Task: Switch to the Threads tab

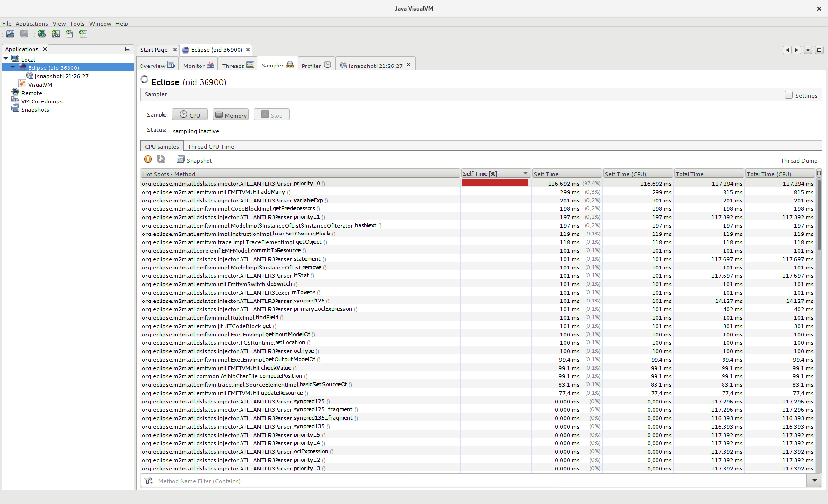Action: (x=238, y=65)
